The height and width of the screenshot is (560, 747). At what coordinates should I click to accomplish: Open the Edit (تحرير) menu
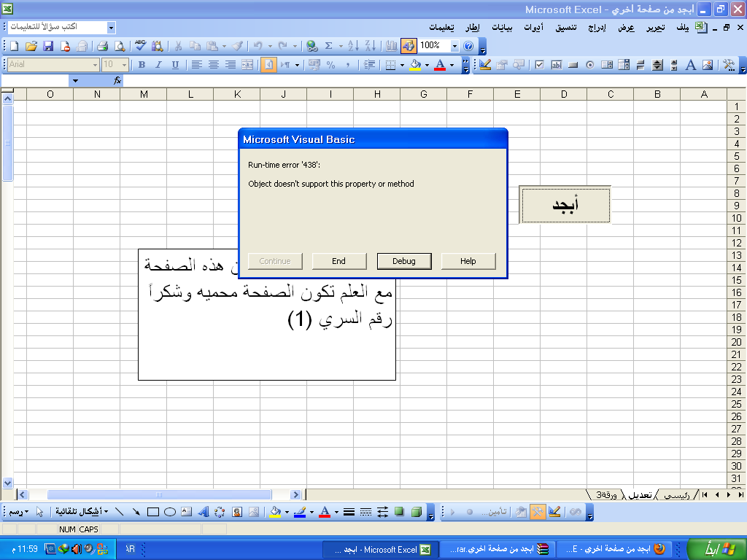click(x=656, y=28)
